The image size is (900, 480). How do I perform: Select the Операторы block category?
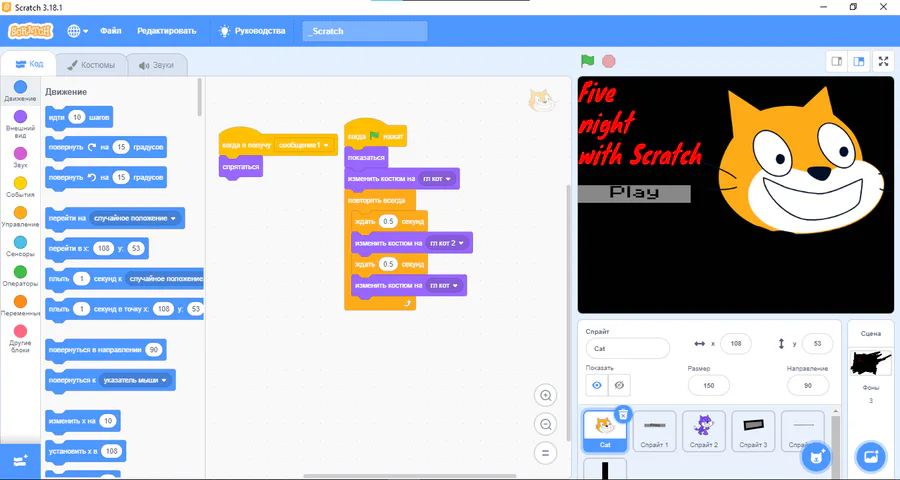tap(20, 276)
